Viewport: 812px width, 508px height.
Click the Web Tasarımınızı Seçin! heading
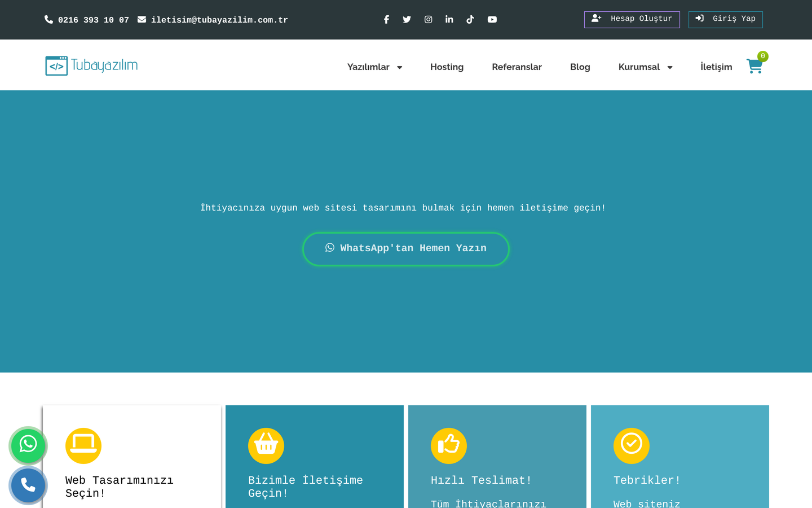coord(119,487)
